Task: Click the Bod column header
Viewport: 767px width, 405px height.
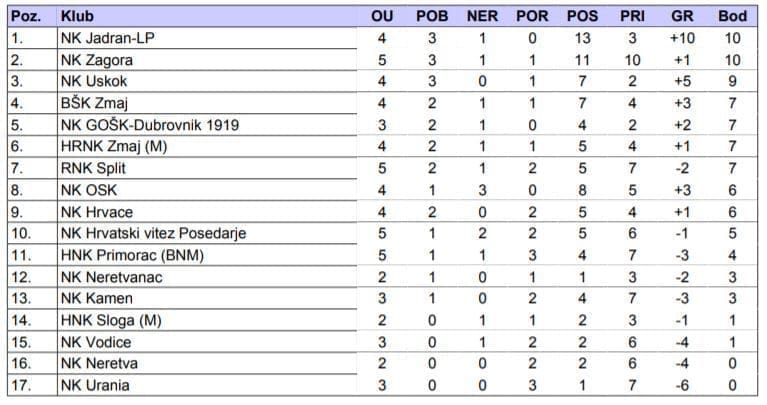Action: tap(732, 16)
